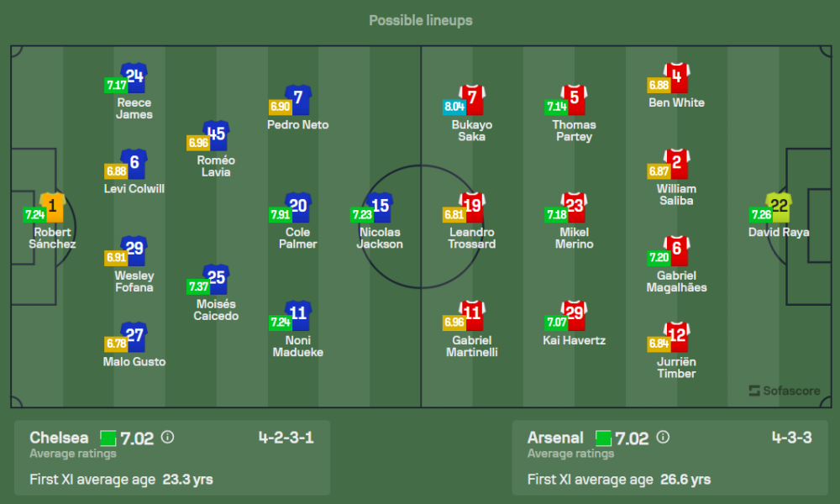Click the info icon beside Chelsea's rating

pyautogui.click(x=167, y=438)
